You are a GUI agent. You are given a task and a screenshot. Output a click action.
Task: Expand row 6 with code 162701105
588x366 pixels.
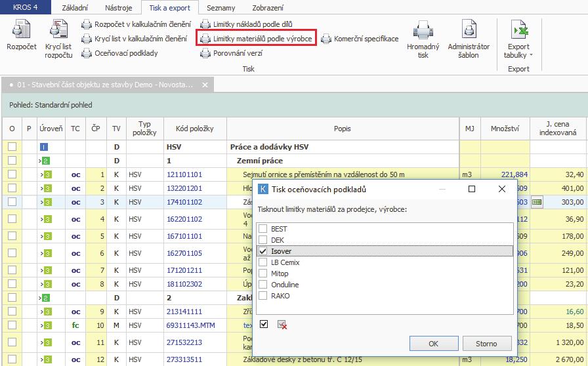pyautogui.click(x=42, y=253)
